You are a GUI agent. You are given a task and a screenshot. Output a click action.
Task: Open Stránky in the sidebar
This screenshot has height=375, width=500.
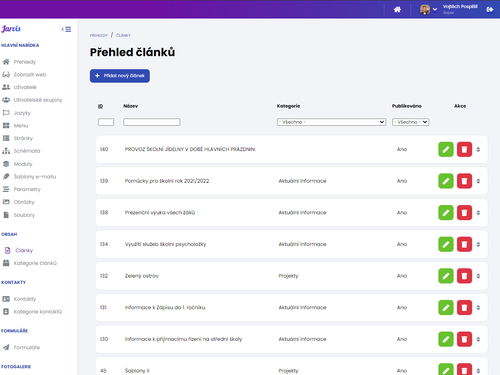click(23, 138)
